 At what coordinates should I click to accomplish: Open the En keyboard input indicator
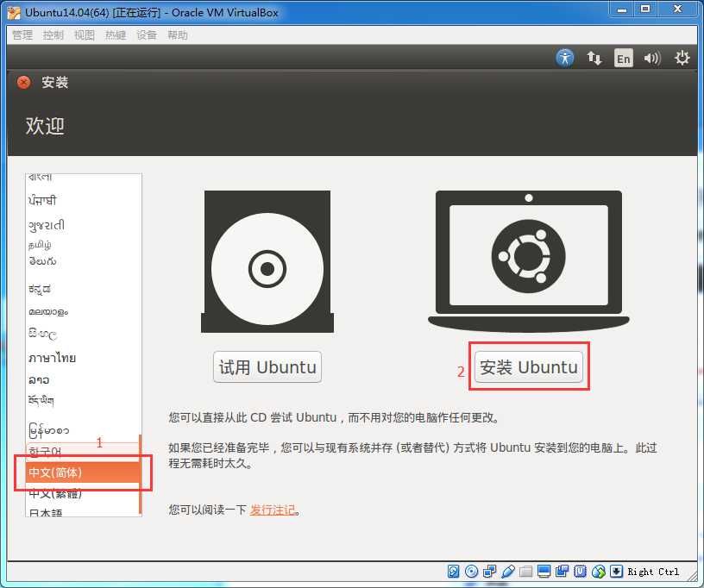[x=623, y=59]
